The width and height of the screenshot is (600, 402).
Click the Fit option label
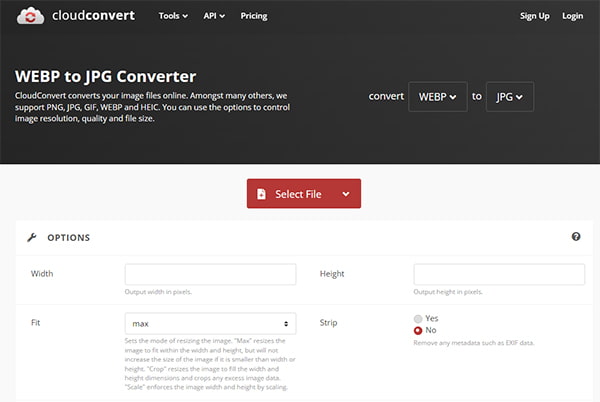(x=36, y=322)
